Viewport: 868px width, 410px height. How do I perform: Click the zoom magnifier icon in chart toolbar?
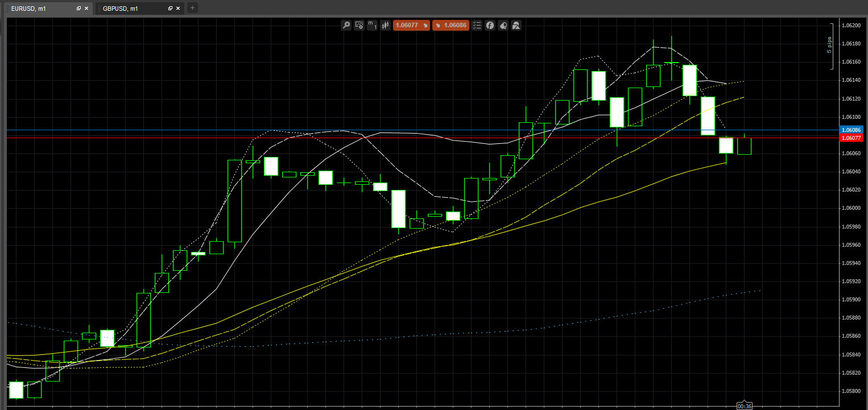tap(346, 25)
